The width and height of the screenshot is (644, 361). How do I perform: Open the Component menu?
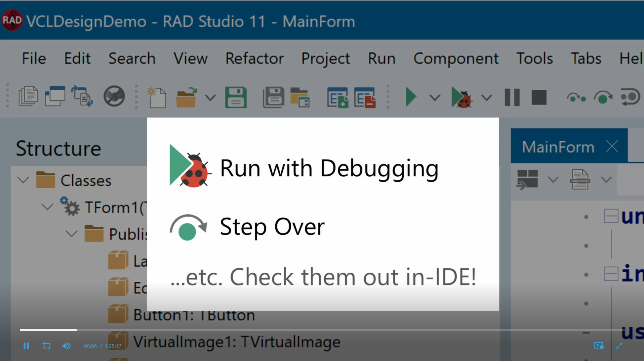pyautogui.click(x=456, y=59)
